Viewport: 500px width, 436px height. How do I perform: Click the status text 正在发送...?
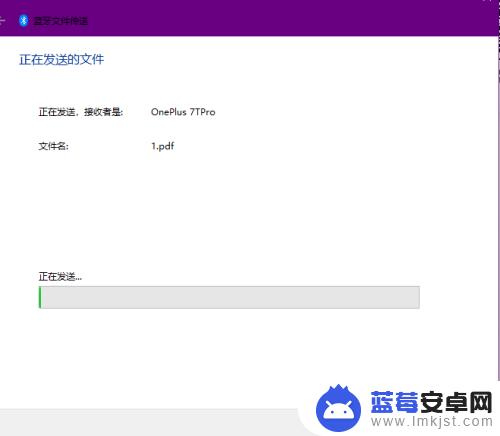(60, 276)
